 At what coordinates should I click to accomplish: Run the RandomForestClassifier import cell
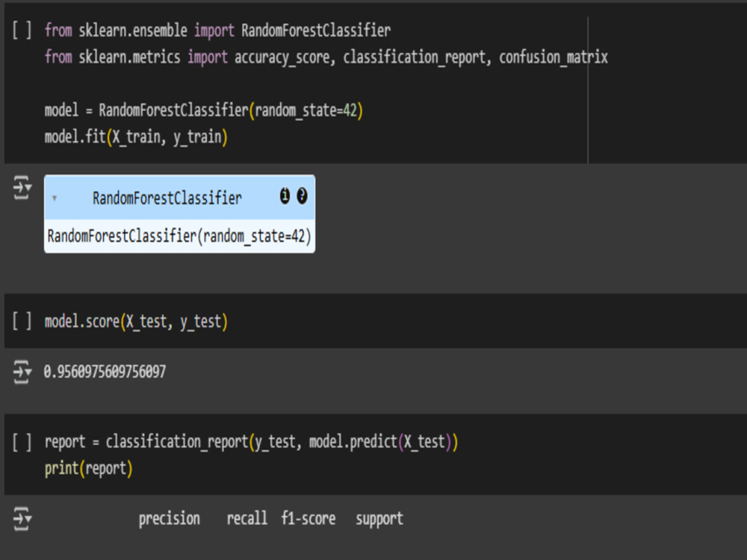coord(22,31)
